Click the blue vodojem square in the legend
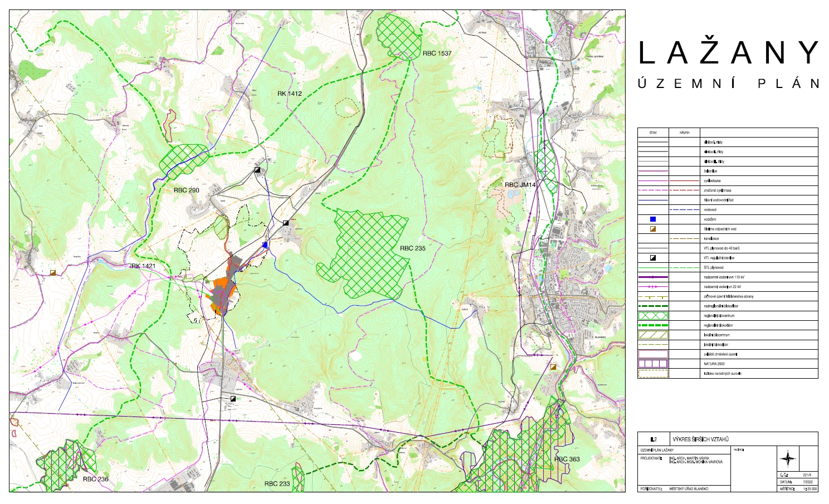829x504 pixels. (x=653, y=219)
